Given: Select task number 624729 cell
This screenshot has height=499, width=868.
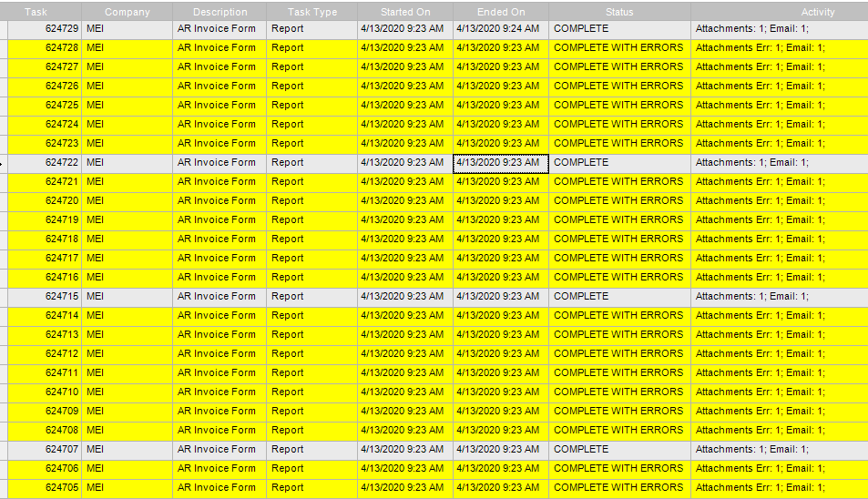Looking at the screenshot, I should click(x=45, y=29).
